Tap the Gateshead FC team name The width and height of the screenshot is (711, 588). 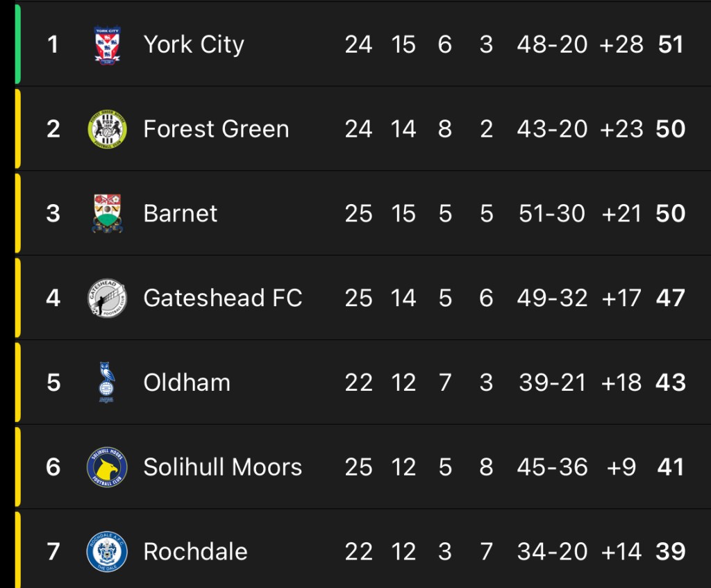[x=223, y=298]
